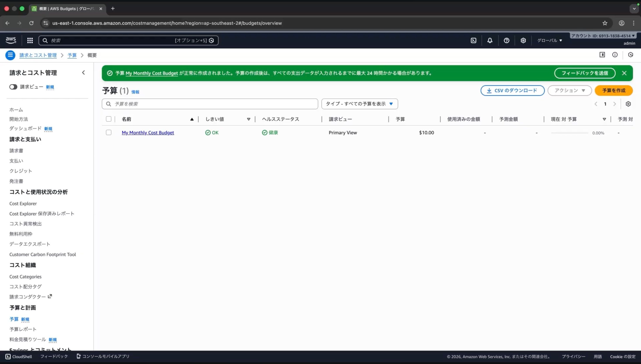
Task: Open the console settings gear in header
Action: tap(523, 41)
